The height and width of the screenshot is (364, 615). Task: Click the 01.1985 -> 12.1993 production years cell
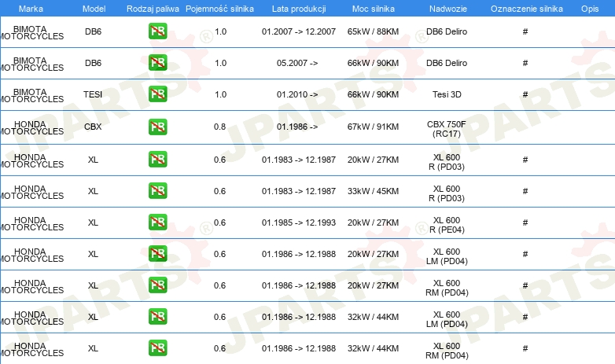299,222
